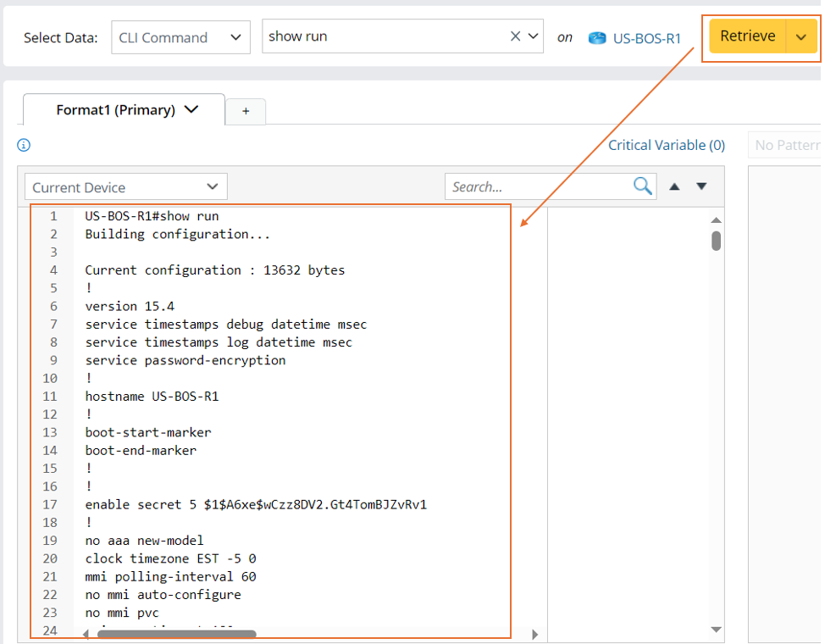This screenshot has height=644, width=825.
Task: Open the CLI Command data type dropdown
Action: tap(180, 37)
